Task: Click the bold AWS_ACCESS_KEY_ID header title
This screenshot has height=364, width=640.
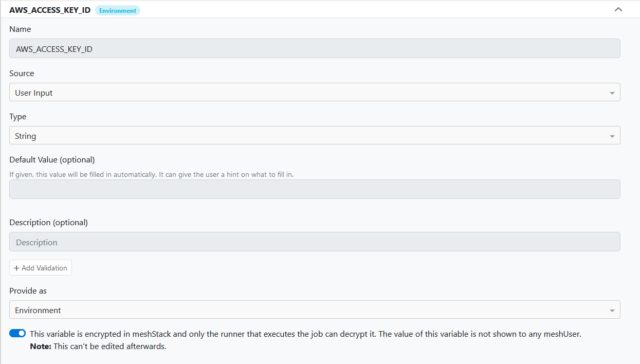Action: pyautogui.click(x=51, y=10)
